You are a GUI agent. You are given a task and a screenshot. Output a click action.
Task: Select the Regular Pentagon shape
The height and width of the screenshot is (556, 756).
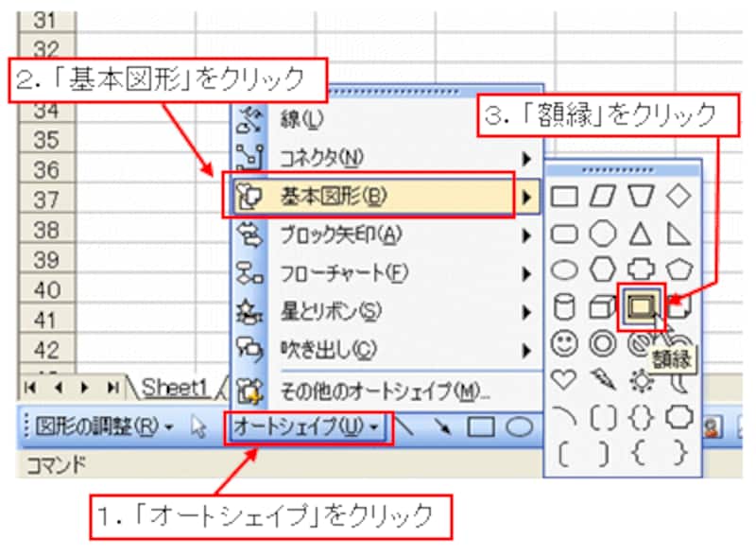pyautogui.click(x=679, y=269)
